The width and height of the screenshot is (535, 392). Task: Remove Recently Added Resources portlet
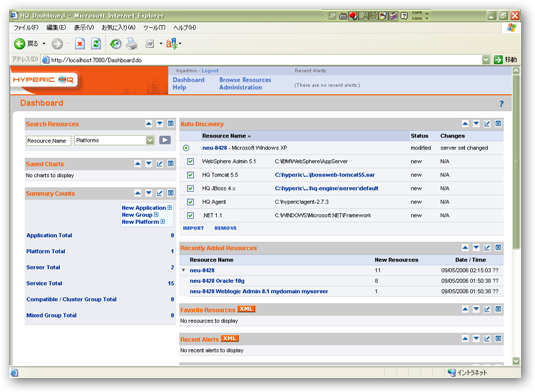pyautogui.click(x=498, y=248)
